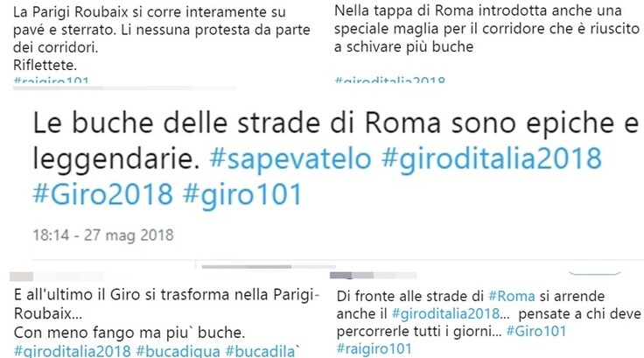Select 'Le buche delle strade di Roma' tweet text

335,158
